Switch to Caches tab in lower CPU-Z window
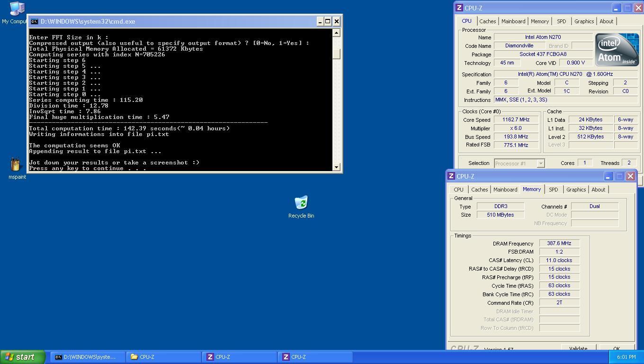This screenshot has width=644, height=364. point(479,190)
